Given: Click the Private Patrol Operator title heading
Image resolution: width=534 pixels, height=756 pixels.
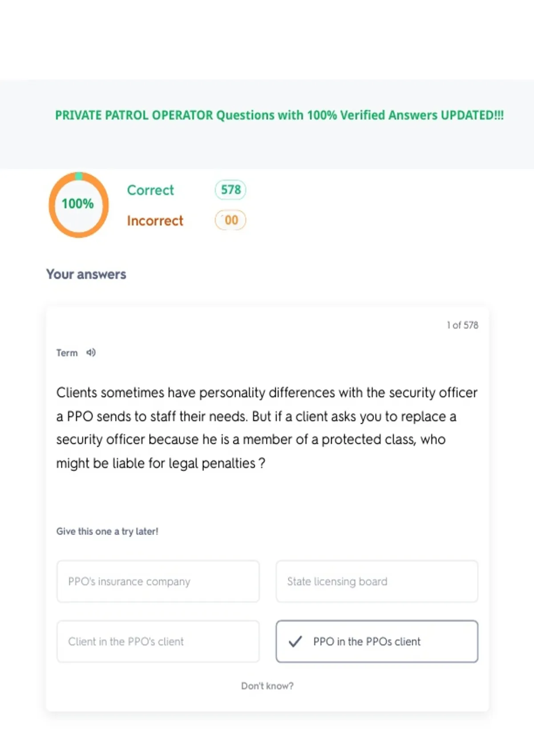Looking at the screenshot, I should pos(279,115).
